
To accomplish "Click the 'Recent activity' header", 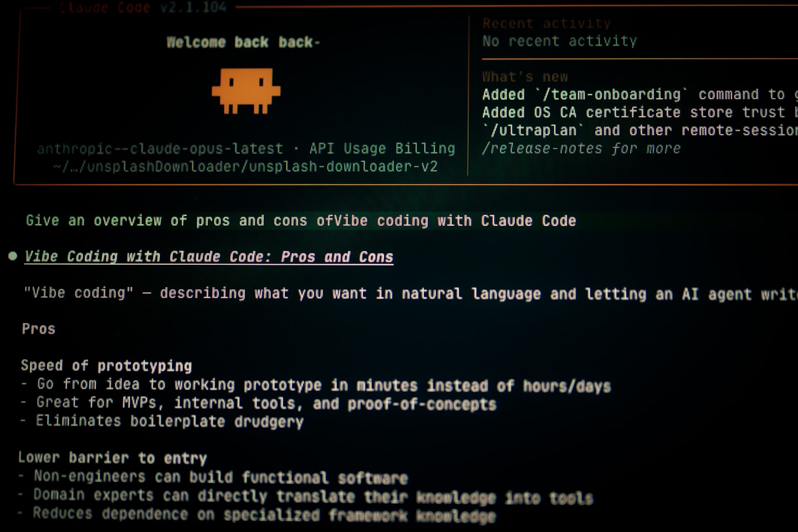I will 546,23.
